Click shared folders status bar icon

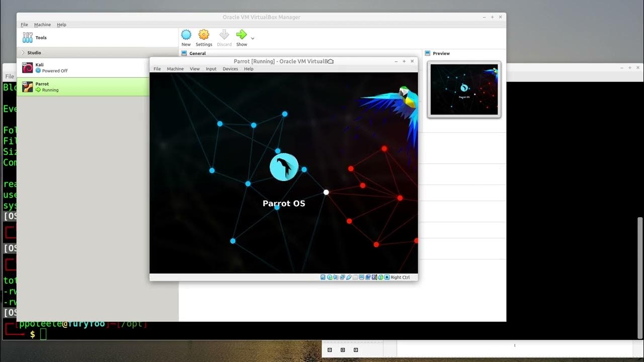[355, 277]
